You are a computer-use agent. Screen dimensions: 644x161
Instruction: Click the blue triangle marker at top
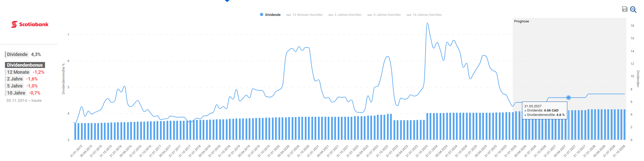[227, 1]
